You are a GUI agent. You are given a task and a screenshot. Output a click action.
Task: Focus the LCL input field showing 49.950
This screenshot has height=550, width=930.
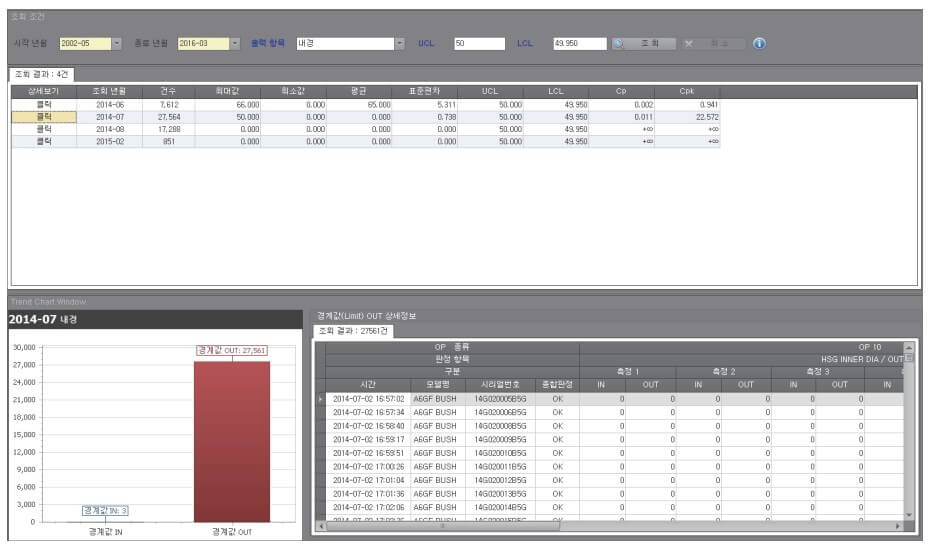pos(579,44)
